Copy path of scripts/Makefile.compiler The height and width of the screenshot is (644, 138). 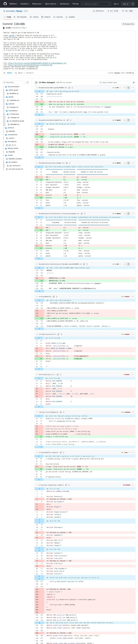tap(61, 453)
